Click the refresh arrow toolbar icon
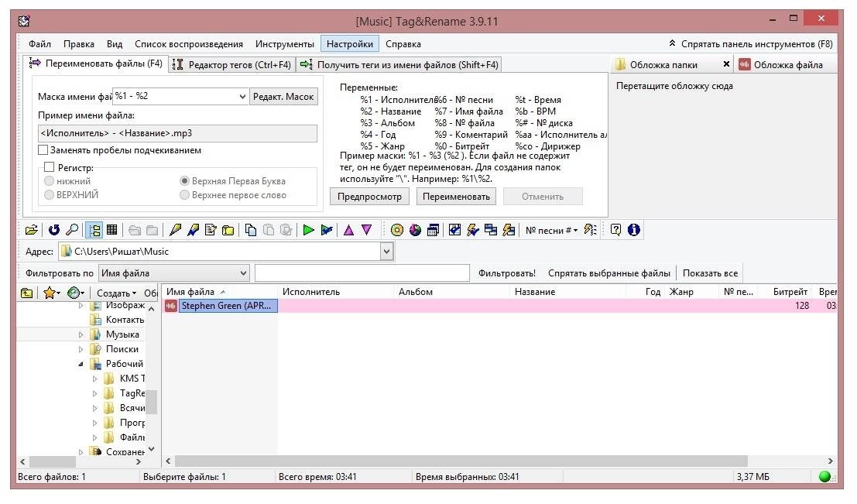This screenshot has width=857, height=504. point(53,230)
